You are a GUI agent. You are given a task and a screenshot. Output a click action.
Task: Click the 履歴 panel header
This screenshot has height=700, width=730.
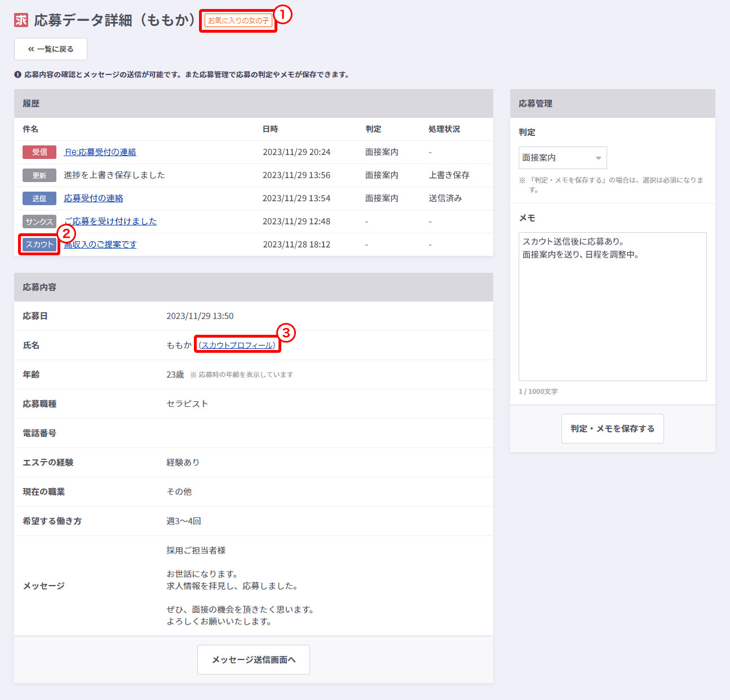tap(254, 104)
